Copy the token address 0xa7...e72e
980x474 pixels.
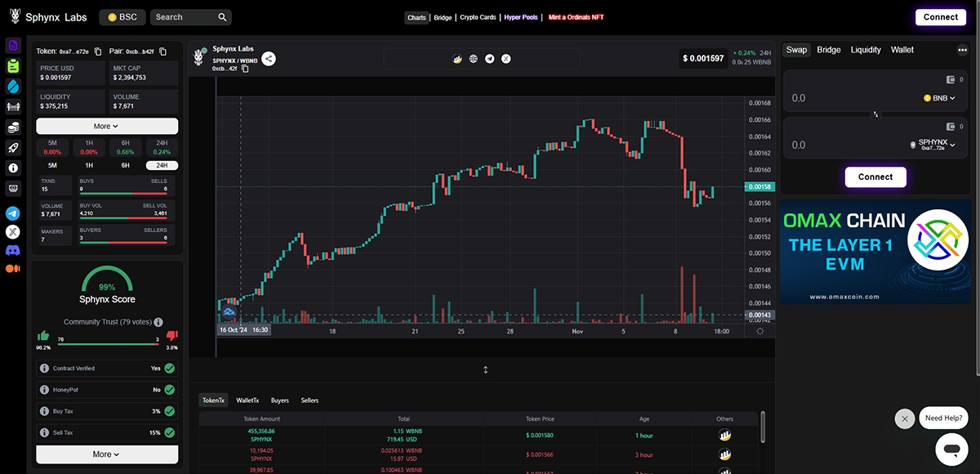pyautogui.click(x=98, y=51)
